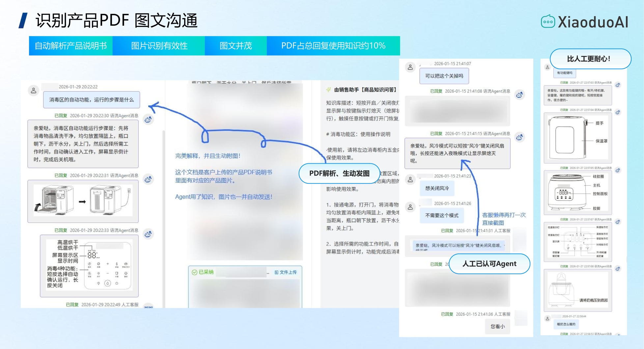The height and width of the screenshot is (349, 644).
Task: Click the Agent robot icon beside the 22:57:03 reply
Action: tap(618, 86)
